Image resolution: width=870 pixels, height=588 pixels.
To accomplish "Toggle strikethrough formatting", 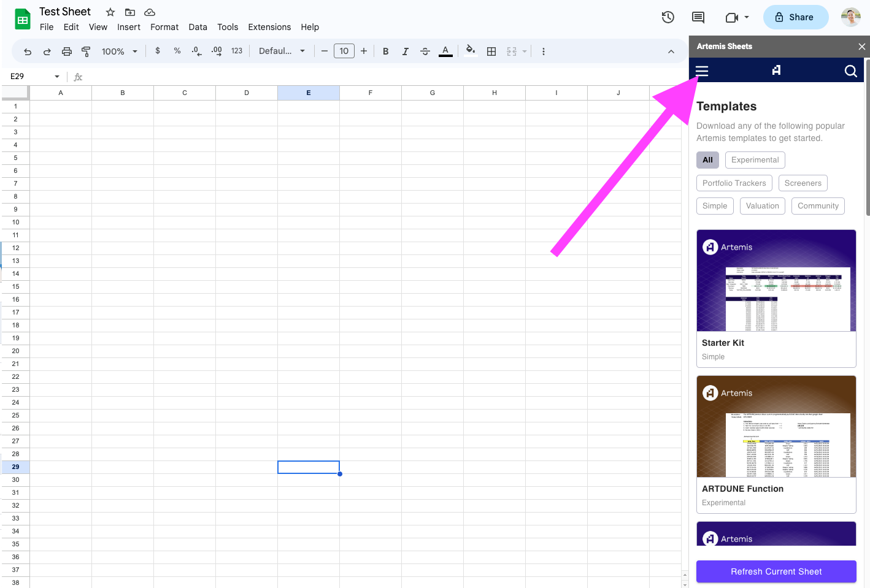I will [x=425, y=52].
